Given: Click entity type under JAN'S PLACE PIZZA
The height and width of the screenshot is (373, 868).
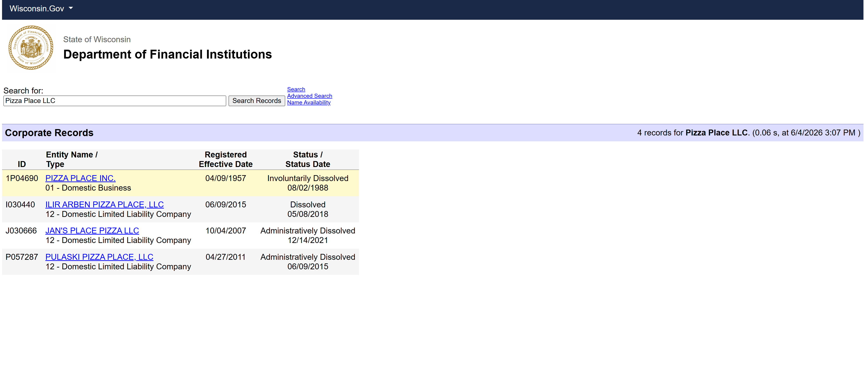Looking at the screenshot, I should click(118, 240).
